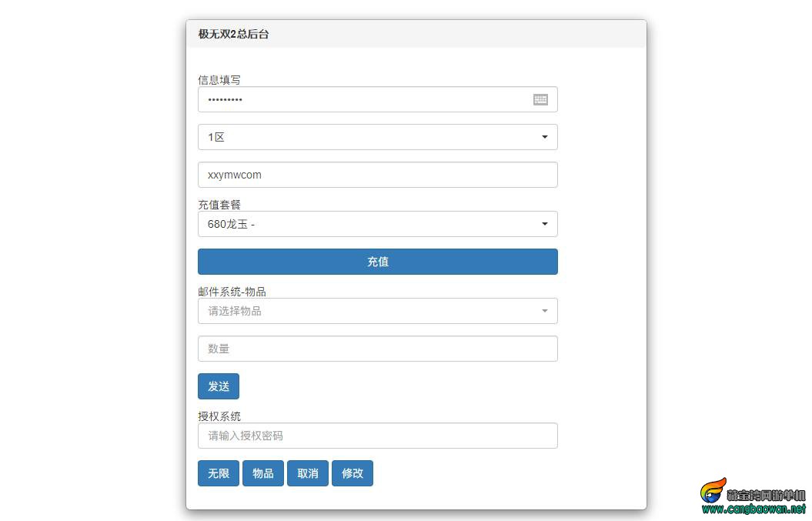Click the masked password input field
812x521 pixels.
362,99
